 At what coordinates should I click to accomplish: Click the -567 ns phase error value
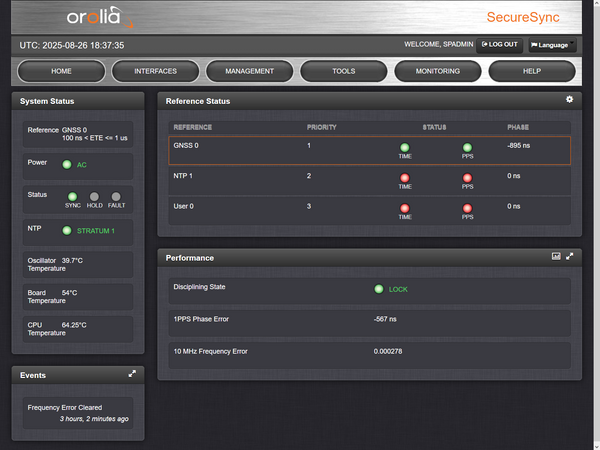385,319
